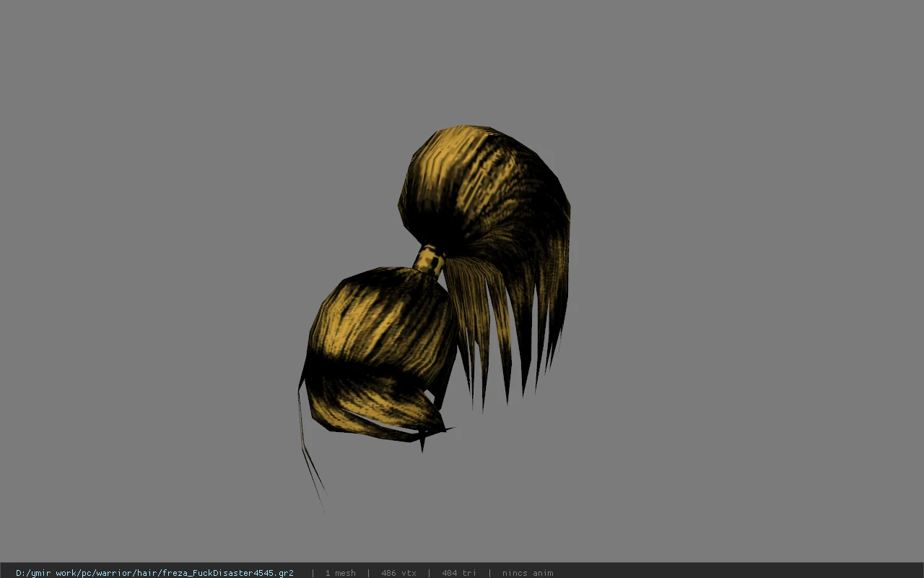Click the "486 vtx" vertex count

point(398,573)
